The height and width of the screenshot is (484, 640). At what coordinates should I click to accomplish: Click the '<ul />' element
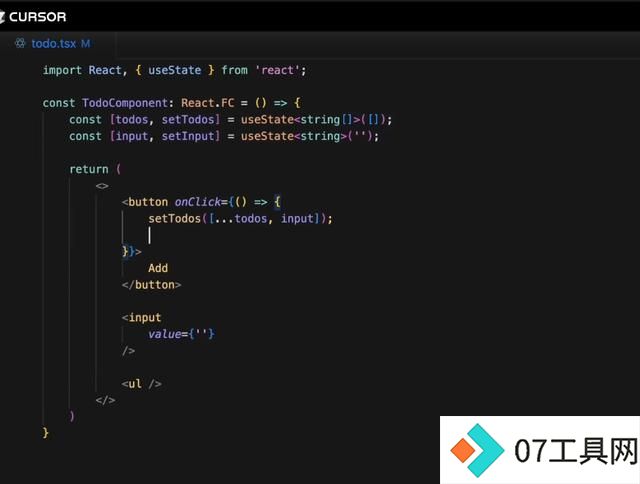141,384
